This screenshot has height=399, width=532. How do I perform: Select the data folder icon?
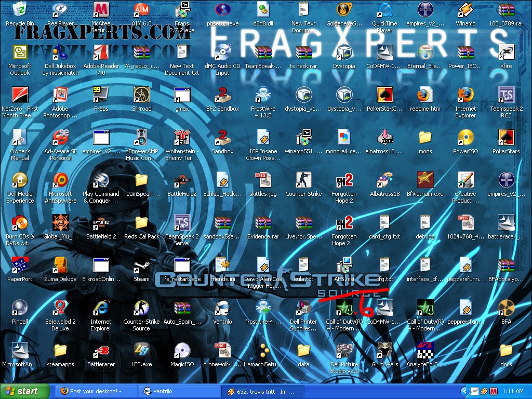tap(303, 350)
